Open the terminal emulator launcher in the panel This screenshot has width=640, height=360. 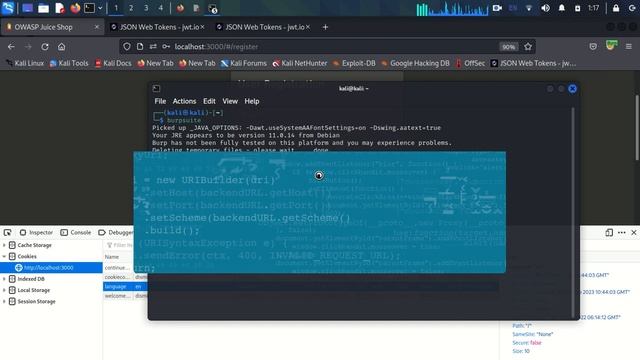coord(89,8)
